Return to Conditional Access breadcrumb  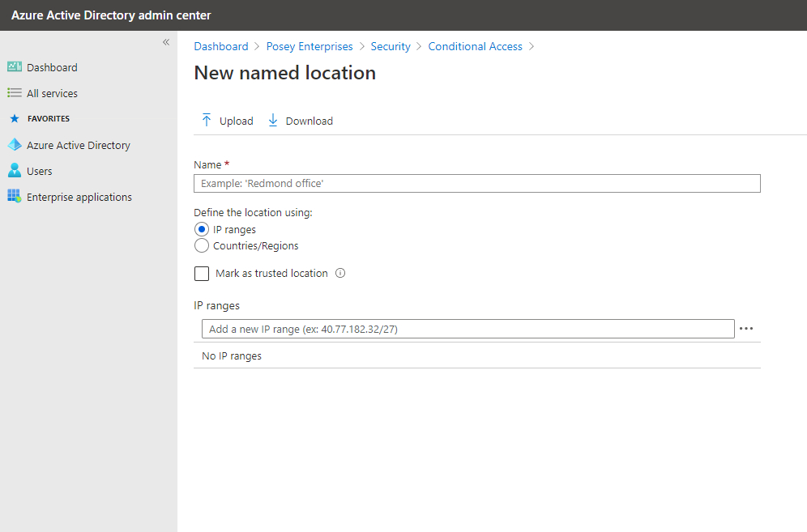[x=475, y=46]
